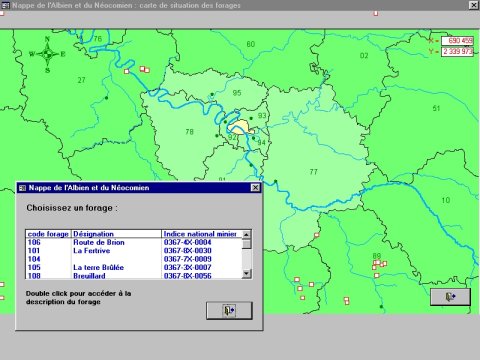Click the compass rose on the map
This screenshot has height=360, width=480.
(x=47, y=54)
